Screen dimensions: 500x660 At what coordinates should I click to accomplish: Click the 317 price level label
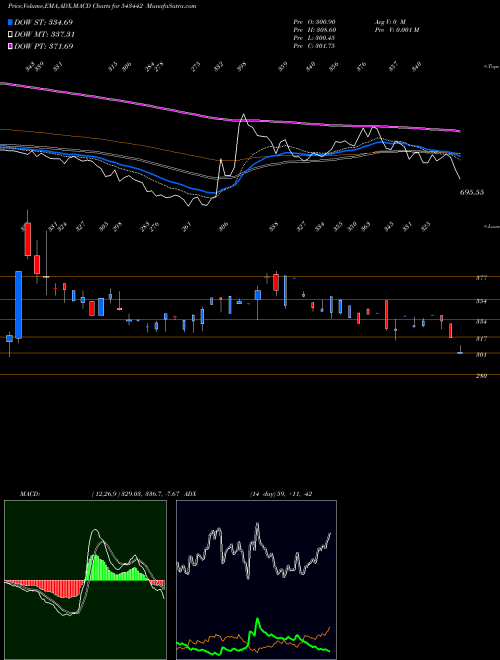(481, 338)
